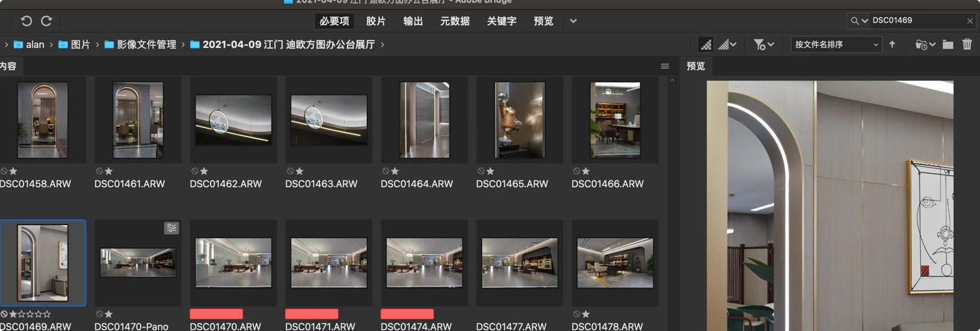Image resolution: width=980 pixels, height=331 pixels.
Task: Set DSC01469.ARW rating to five stars
Action: (47, 314)
